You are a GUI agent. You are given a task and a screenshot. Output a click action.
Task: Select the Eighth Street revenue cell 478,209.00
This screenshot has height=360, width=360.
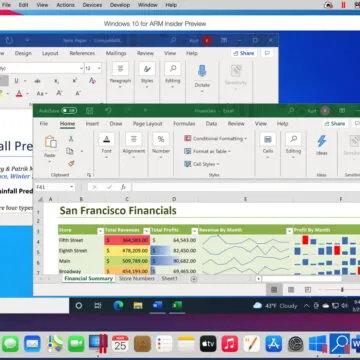127,250
